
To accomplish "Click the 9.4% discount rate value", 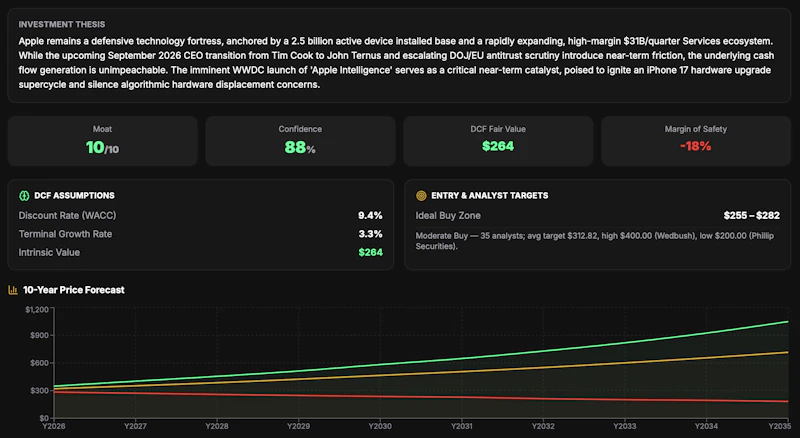I will point(370,215).
